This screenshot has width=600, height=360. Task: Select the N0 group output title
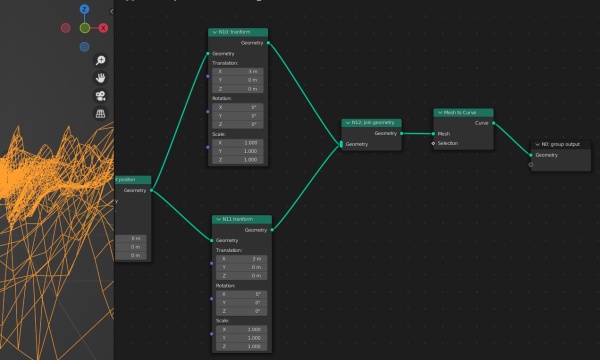point(561,145)
